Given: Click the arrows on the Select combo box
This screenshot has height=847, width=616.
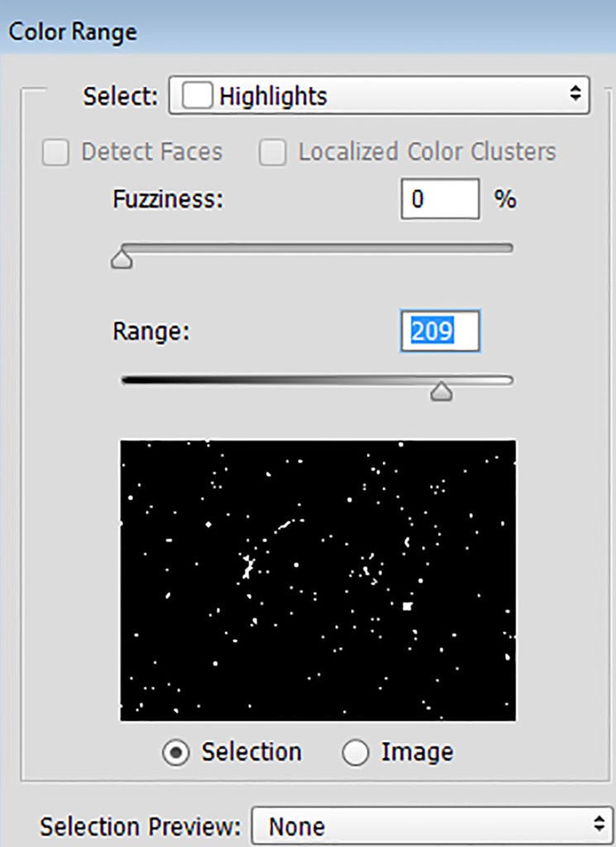Looking at the screenshot, I should [x=575, y=94].
